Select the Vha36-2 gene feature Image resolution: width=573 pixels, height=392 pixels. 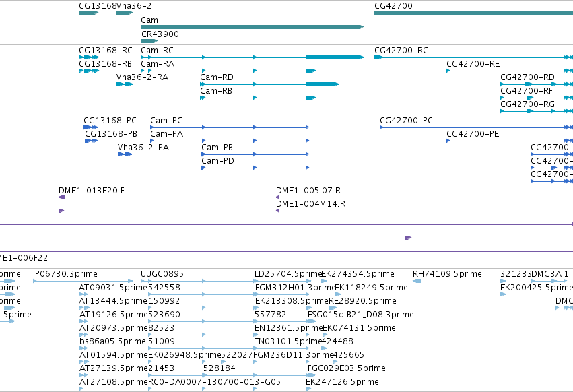coord(125,13)
